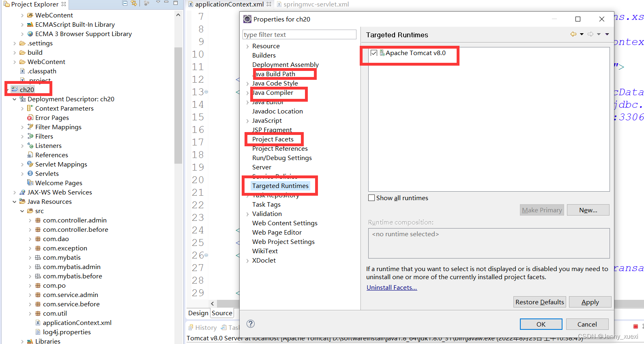Click Servlets icon in tree
This screenshot has width=644, height=344.
(30, 173)
